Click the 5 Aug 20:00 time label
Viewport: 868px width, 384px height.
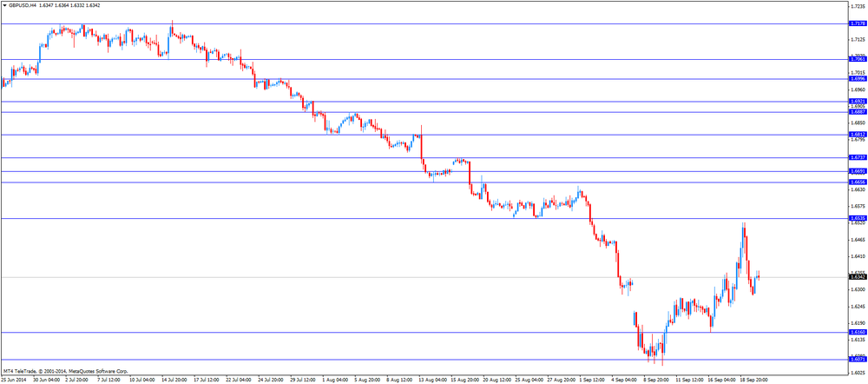coord(367,381)
